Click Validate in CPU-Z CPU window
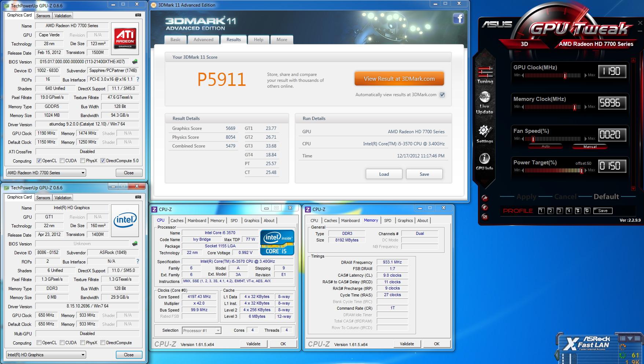644x364 pixels. pyautogui.click(x=253, y=344)
